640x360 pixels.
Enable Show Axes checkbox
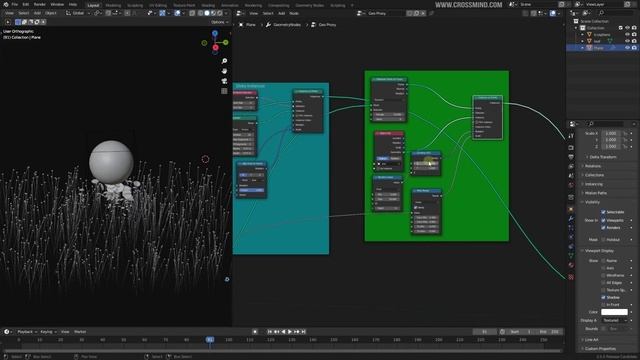pyautogui.click(x=603, y=268)
